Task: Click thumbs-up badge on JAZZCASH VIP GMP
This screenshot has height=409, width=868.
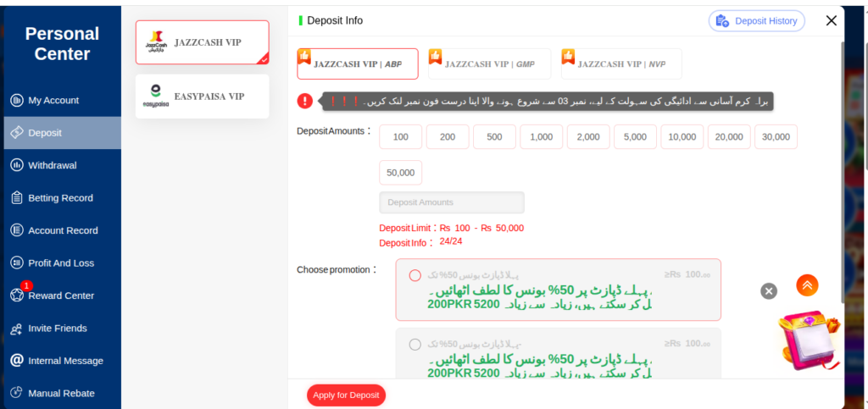Action: [x=435, y=56]
